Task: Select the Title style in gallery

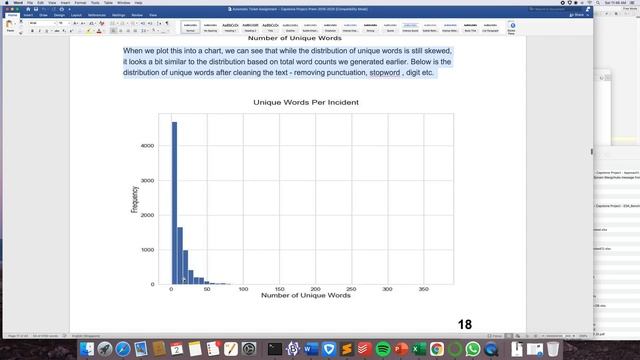Action: click(x=270, y=27)
